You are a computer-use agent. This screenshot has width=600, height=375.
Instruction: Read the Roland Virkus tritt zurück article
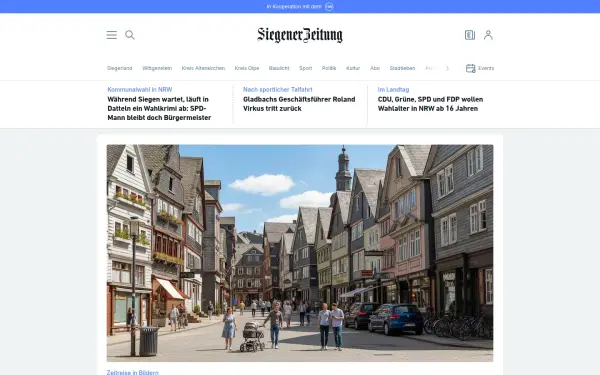pos(299,104)
